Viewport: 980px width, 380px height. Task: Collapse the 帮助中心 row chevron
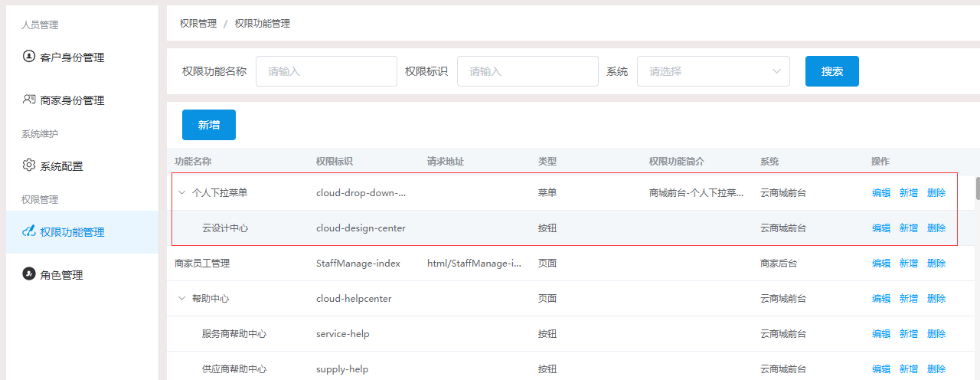tap(181, 299)
